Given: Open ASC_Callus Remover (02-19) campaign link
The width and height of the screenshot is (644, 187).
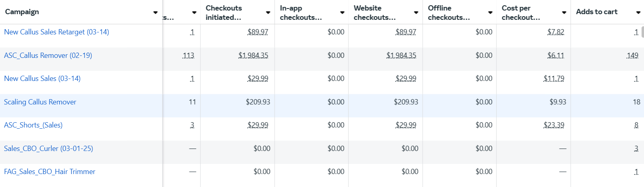Looking at the screenshot, I should tap(48, 55).
